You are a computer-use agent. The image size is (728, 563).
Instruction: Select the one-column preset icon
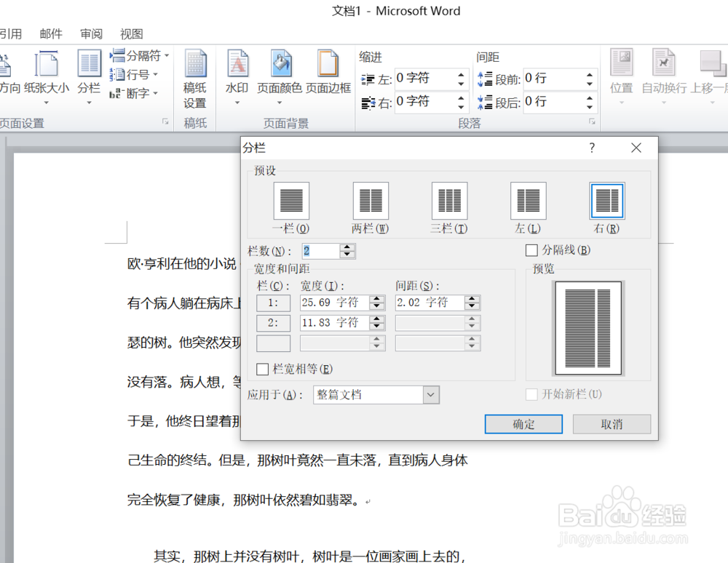291,201
